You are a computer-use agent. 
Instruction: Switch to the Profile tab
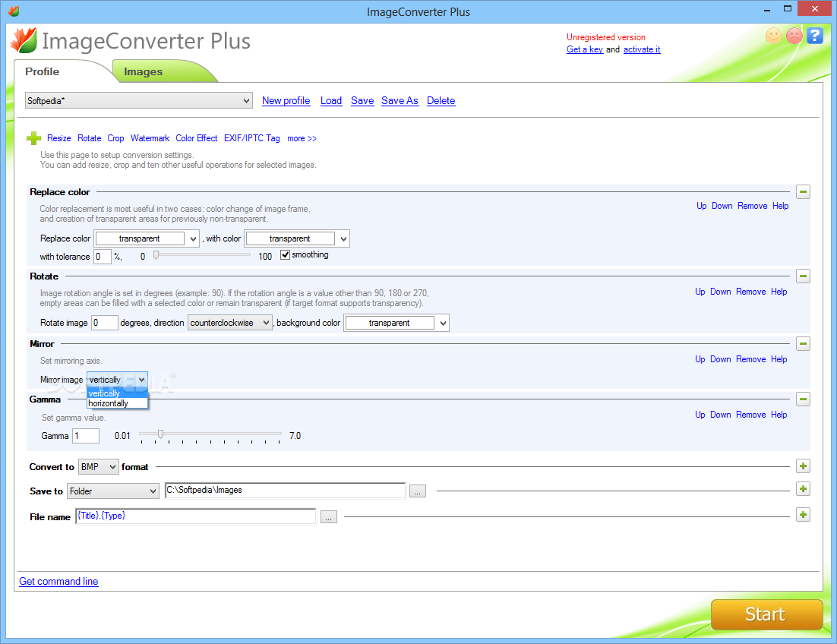click(x=43, y=71)
